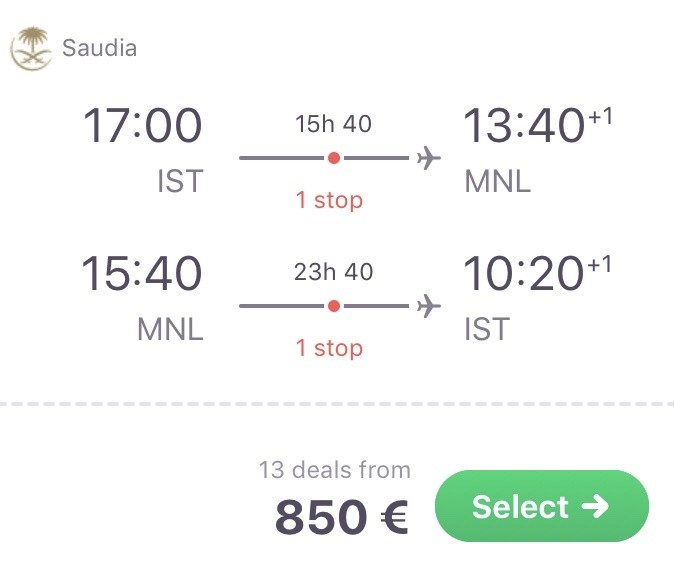This screenshot has height=567, width=674.
Task: Click the red stop dot on return flight
Action: pos(334,306)
